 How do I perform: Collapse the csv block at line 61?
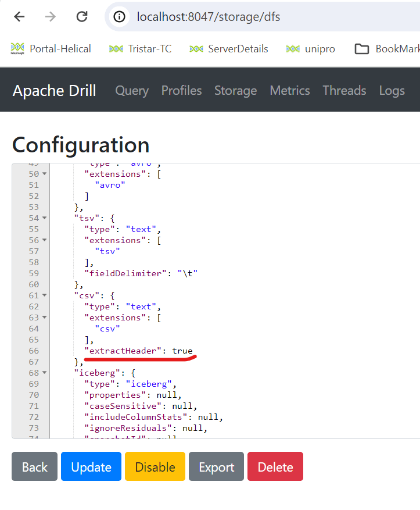[x=45, y=295]
